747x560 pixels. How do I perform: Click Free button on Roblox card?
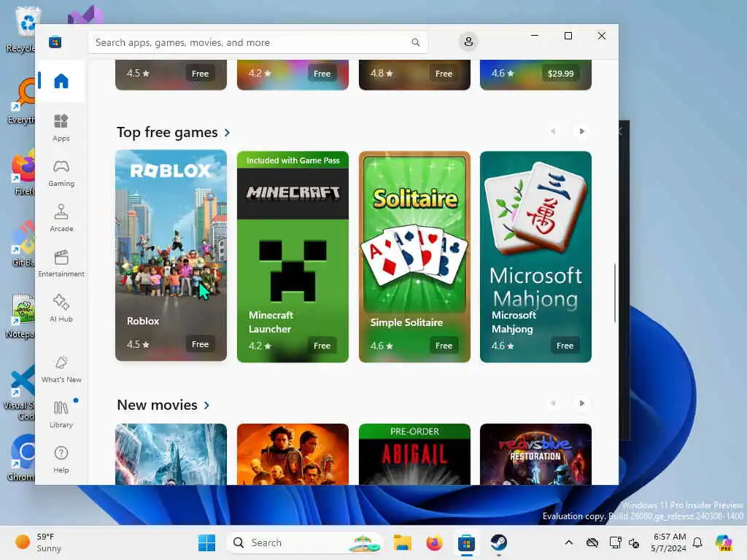point(200,344)
